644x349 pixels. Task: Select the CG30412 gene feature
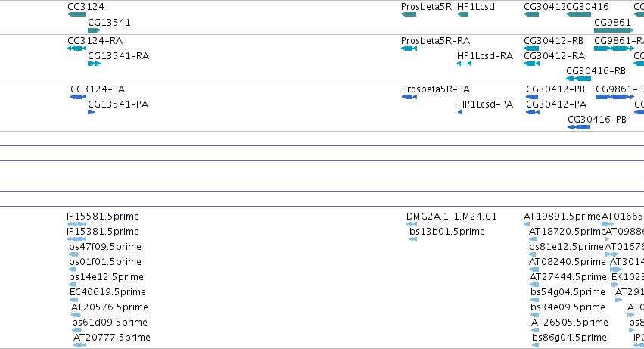[x=531, y=14]
